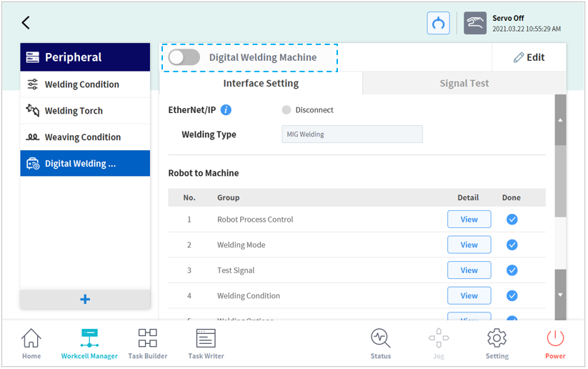Open the Status monitor icon
This screenshot has width=588, height=369.
click(380, 343)
